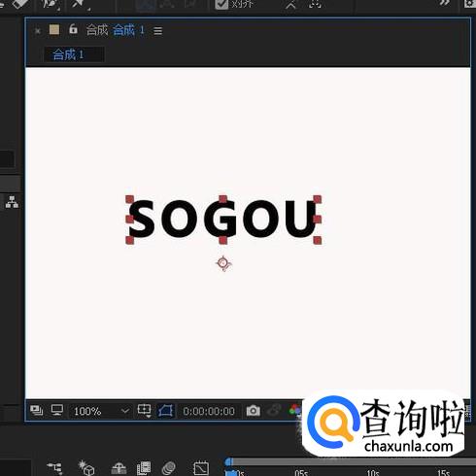Open the RGB channel display icon
476x476 pixels.
pos(295,410)
